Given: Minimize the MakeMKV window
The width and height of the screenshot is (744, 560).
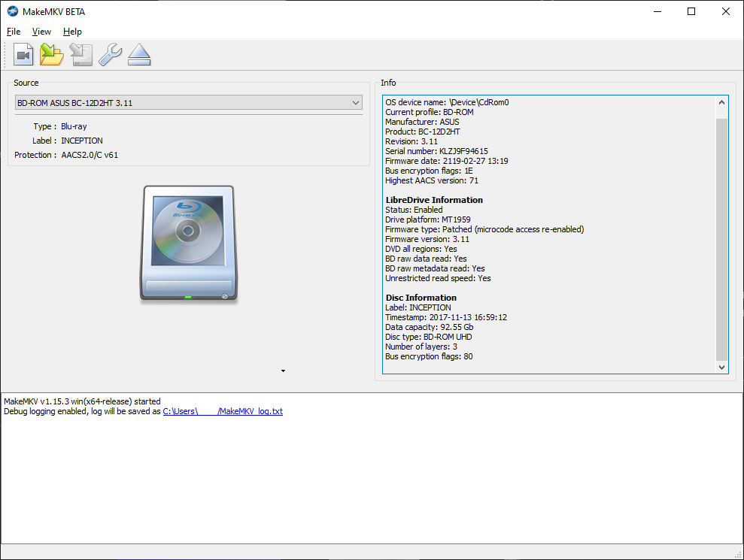Looking at the screenshot, I should pyautogui.click(x=657, y=11).
